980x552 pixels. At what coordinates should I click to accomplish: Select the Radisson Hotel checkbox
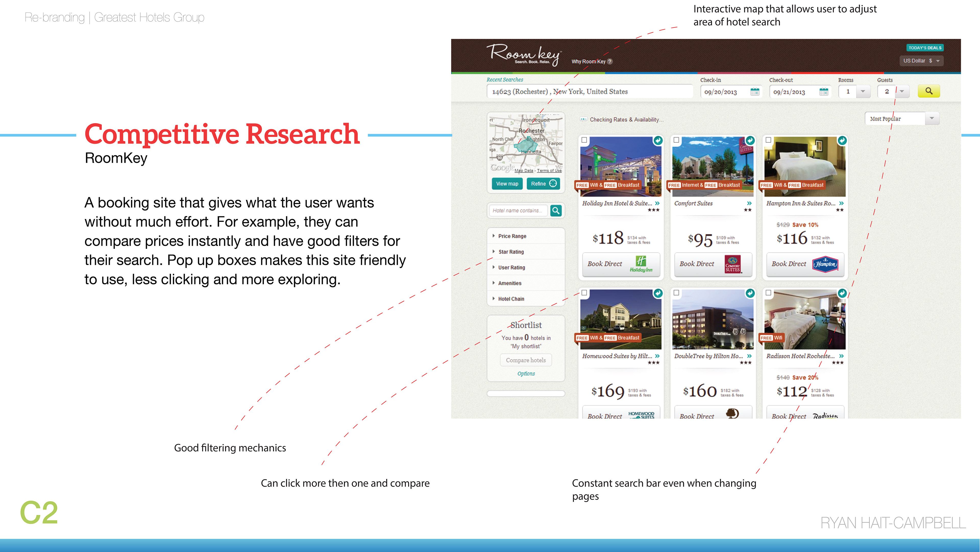pos(768,293)
